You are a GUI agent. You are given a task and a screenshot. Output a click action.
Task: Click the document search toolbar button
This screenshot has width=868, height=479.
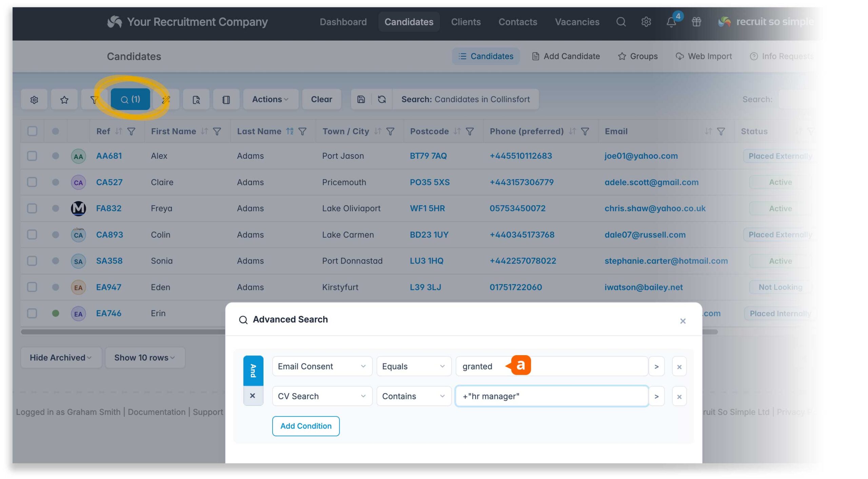[x=196, y=99]
